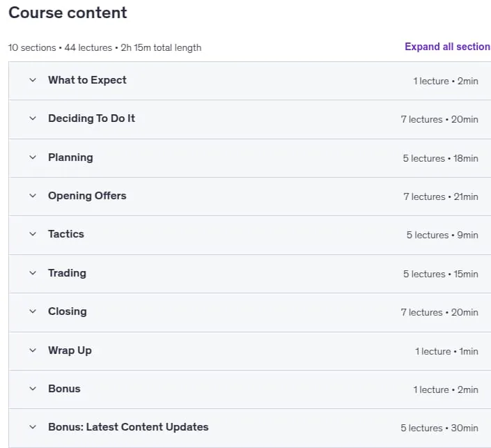Toggle the Tactics section chevron
The image size is (491, 448).
pos(33,233)
